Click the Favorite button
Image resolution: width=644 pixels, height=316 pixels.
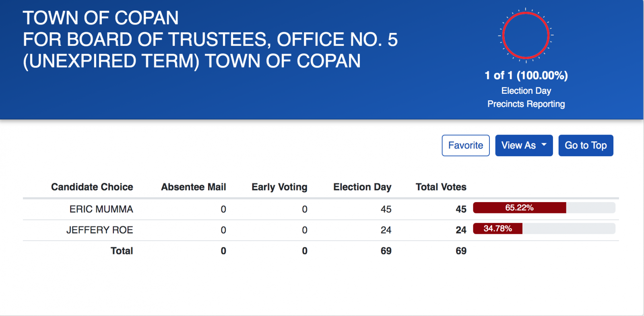pyautogui.click(x=466, y=145)
